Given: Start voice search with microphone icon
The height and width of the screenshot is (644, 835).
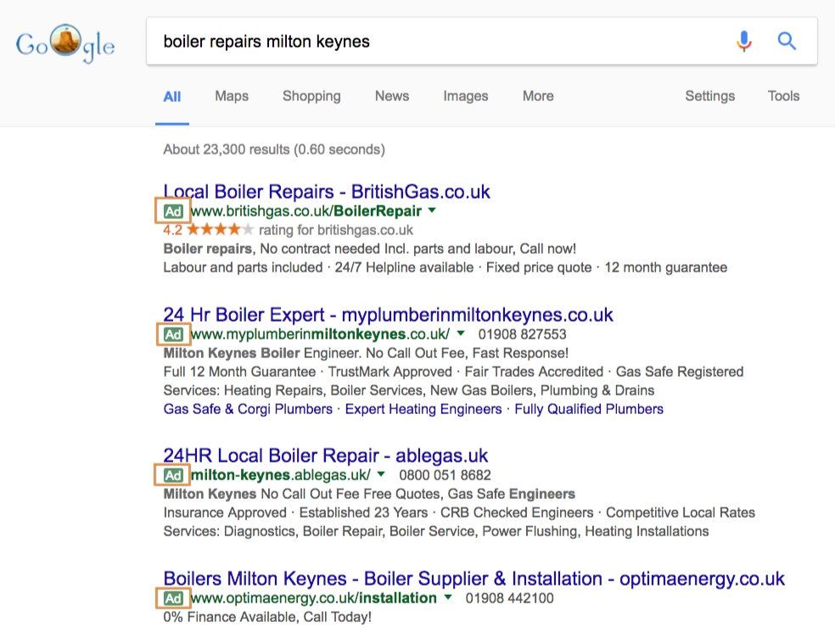Looking at the screenshot, I should 743,41.
